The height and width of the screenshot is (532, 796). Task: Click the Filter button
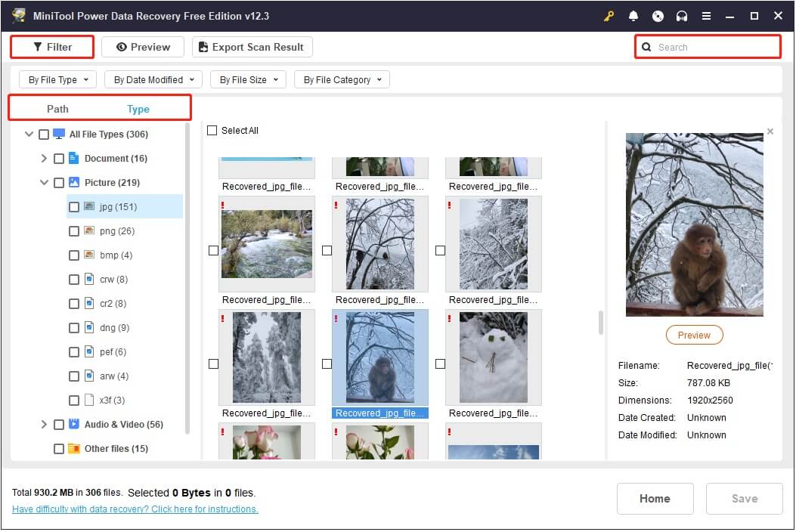coord(52,47)
